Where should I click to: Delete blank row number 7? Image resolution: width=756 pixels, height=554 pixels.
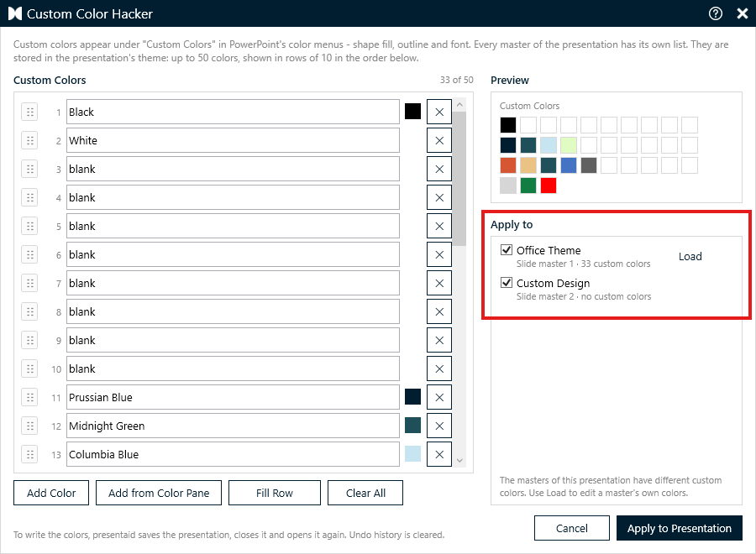coord(439,283)
